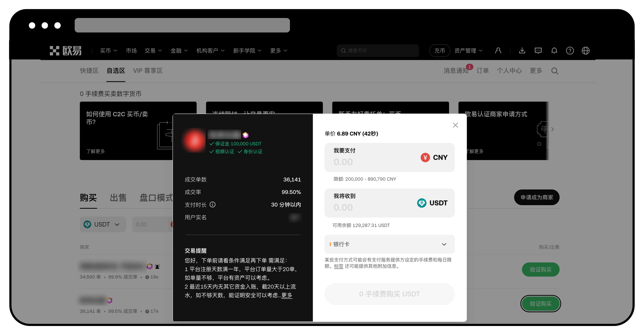This screenshot has height=334, width=644.
Task: Click 申请成为商家 button
Action: coord(537,197)
